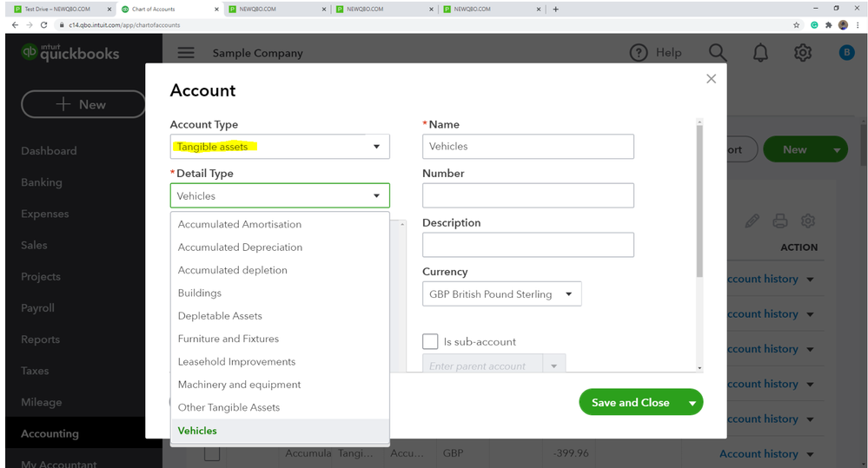The width and height of the screenshot is (868, 468).
Task: Open the notifications bell
Action: coord(760,53)
